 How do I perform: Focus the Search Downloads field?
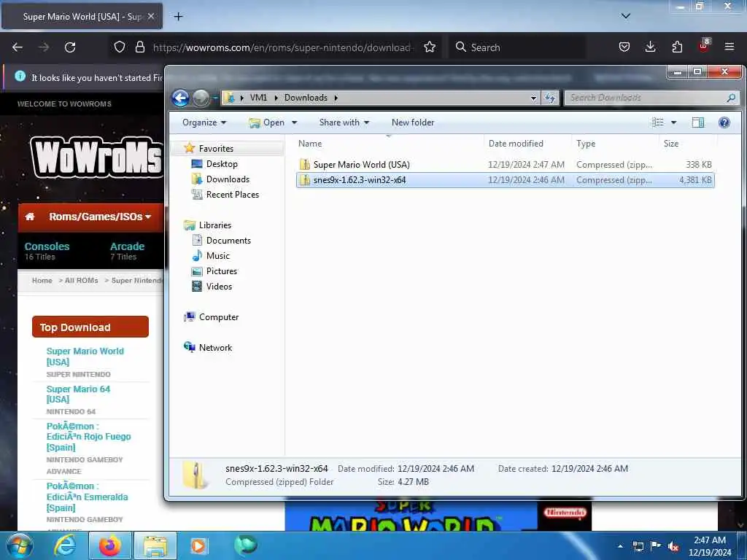651,98
